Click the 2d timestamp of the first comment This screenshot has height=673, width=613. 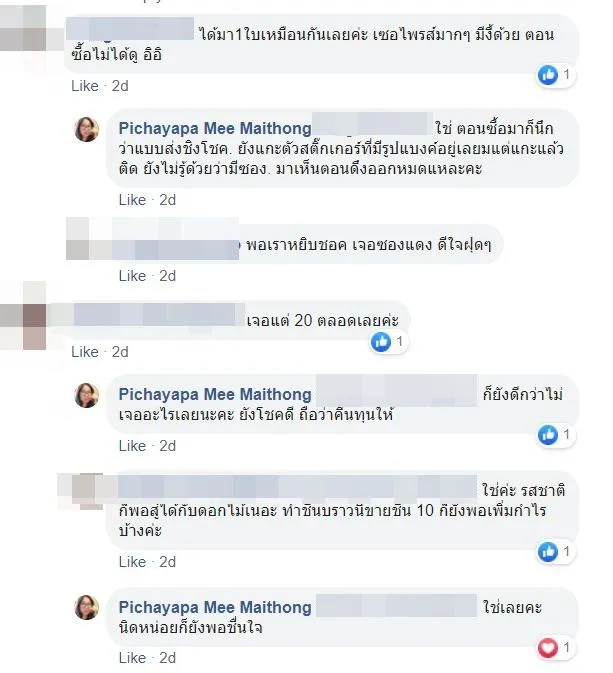pyautogui.click(x=120, y=86)
